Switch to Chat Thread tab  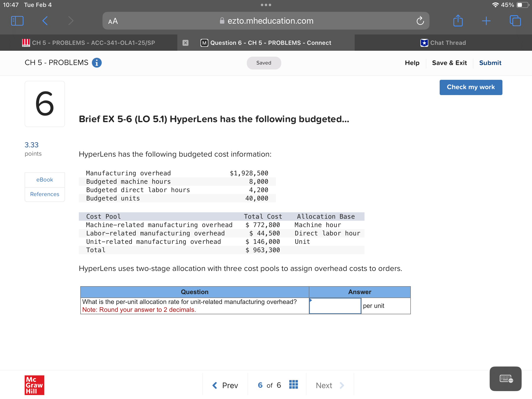click(443, 43)
